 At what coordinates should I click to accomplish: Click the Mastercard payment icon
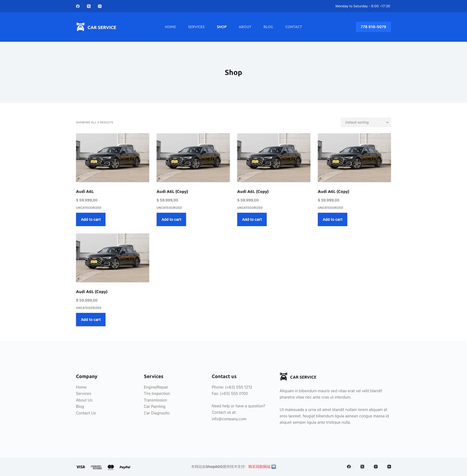111,467
